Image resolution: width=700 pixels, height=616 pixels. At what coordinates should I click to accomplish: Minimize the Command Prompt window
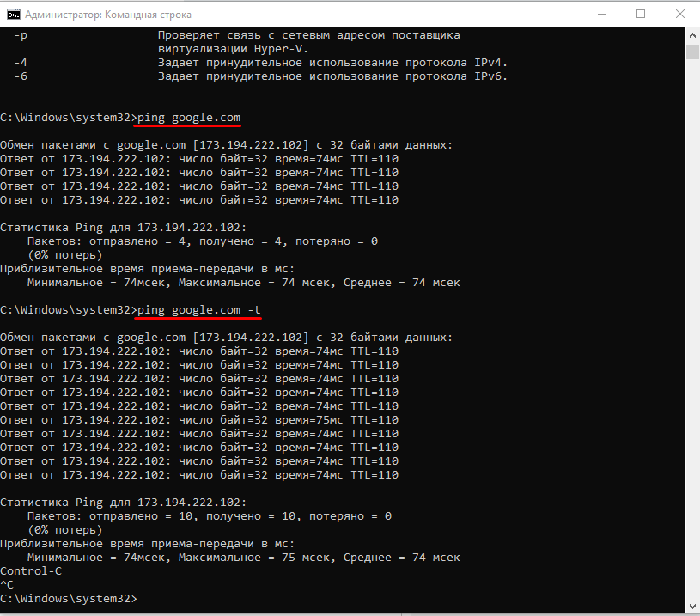click(x=600, y=15)
